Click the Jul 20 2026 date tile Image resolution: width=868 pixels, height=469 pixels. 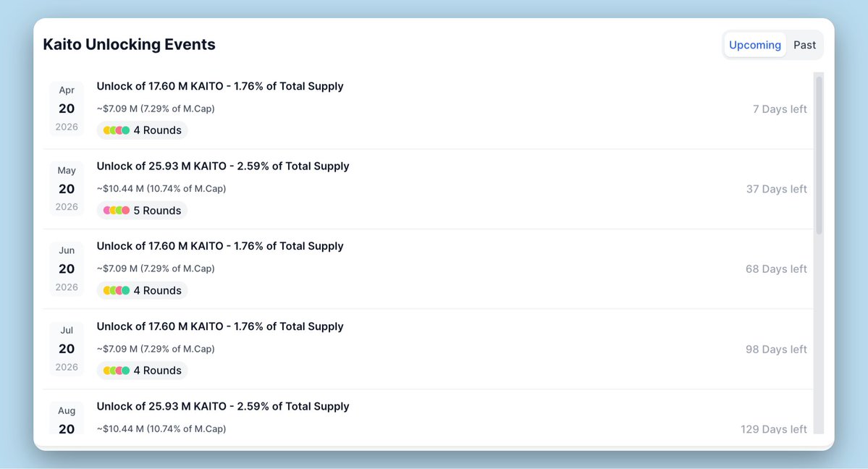click(x=67, y=349)
